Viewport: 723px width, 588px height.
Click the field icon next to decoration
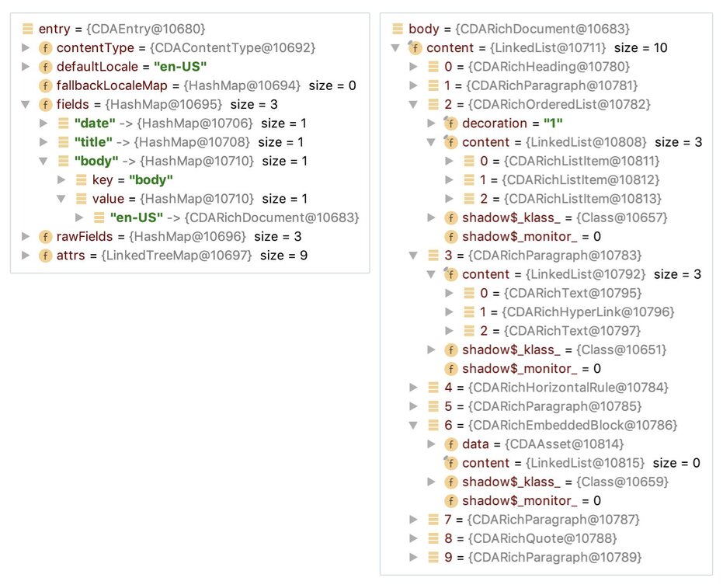[x=450, y=124]
